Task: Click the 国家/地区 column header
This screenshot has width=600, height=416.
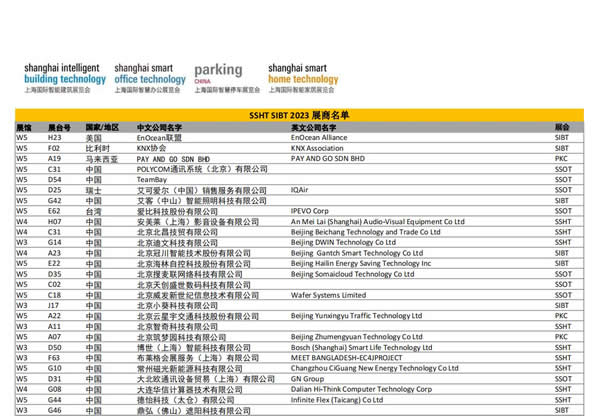Action: pyautogui.click(x=103, y=128)
